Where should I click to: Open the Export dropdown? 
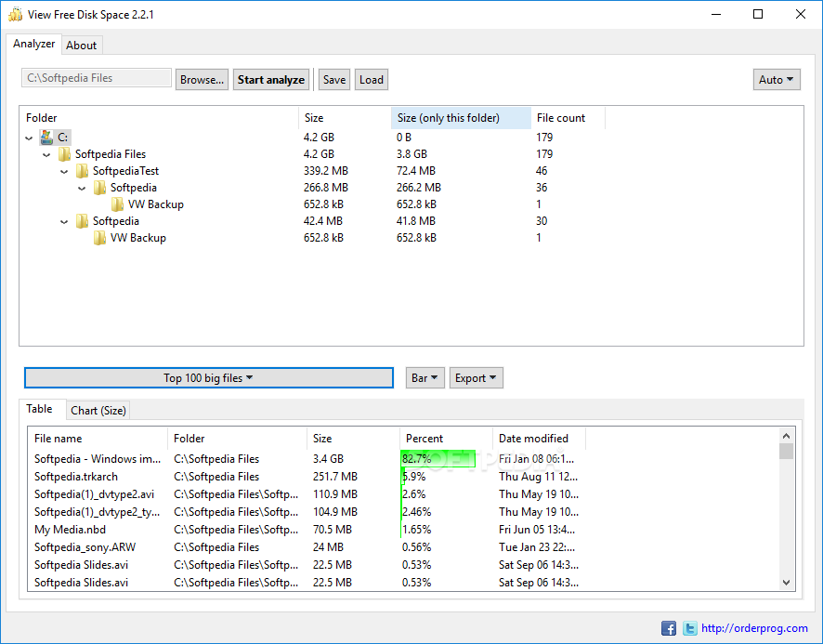477,378
